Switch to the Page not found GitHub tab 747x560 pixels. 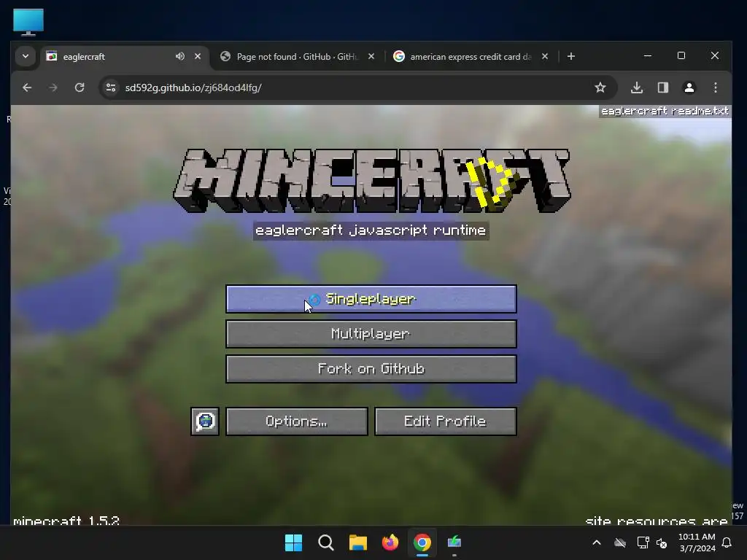[297, 57]
